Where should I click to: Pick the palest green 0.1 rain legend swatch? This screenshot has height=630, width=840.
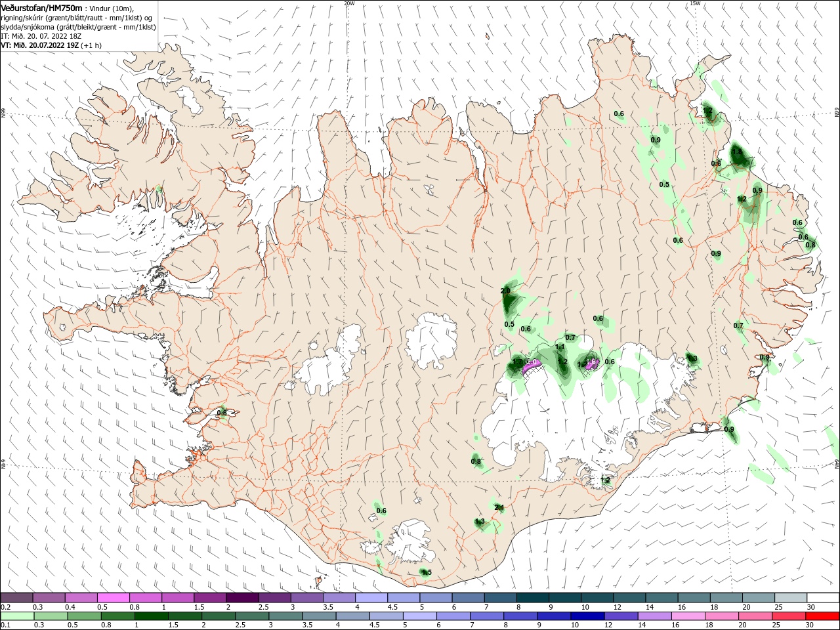click(16, 616)
